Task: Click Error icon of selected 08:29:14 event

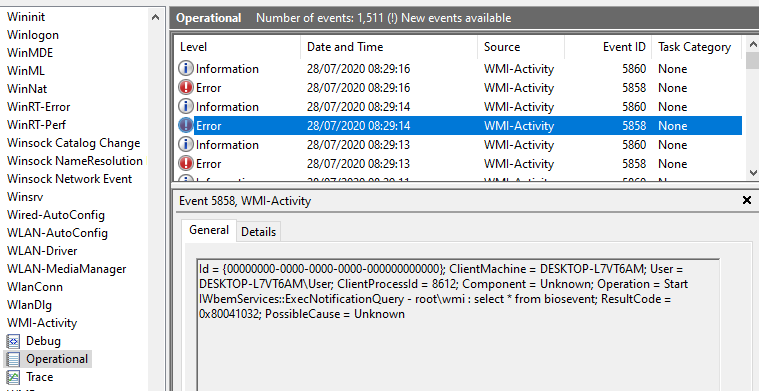Action: (186, 126)
